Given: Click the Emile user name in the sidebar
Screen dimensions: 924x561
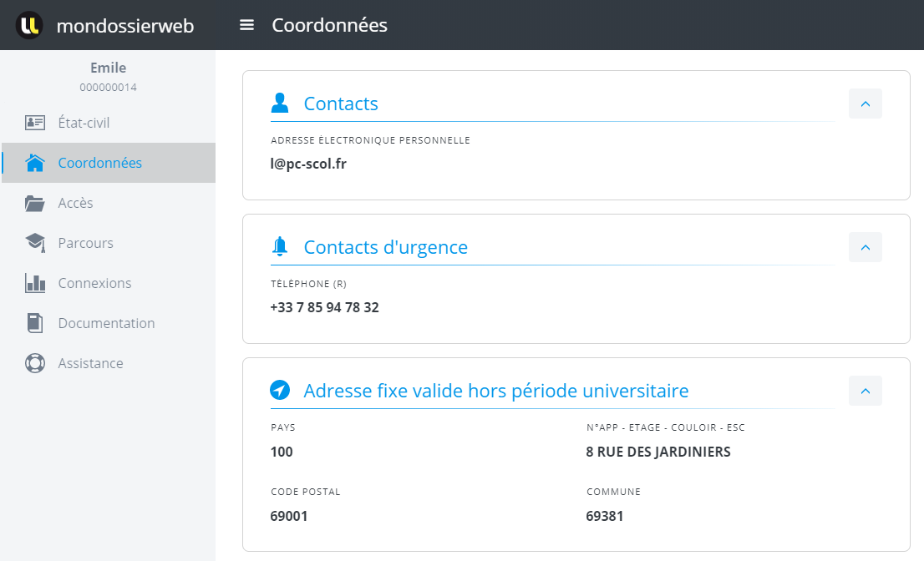Looking at the screenshot, I should pyautogui.click(x=108, y=68).
